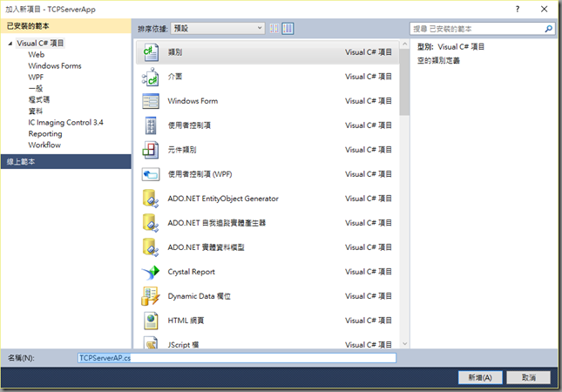Click the template list scroll up arrow
Screen dimensions: 562x392
(x=404, y=44)
